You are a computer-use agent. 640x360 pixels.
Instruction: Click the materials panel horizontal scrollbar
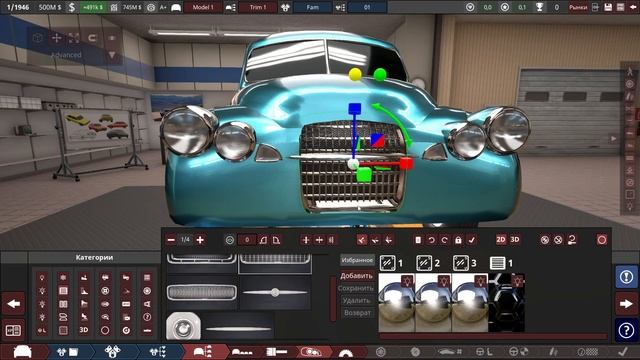pos(493,337)
